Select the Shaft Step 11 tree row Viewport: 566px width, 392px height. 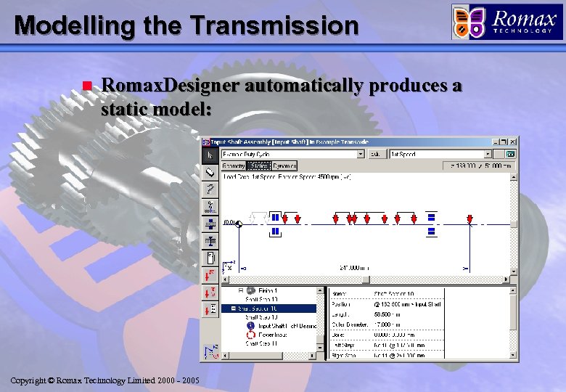pyautogui.click(x=261, y=343)
